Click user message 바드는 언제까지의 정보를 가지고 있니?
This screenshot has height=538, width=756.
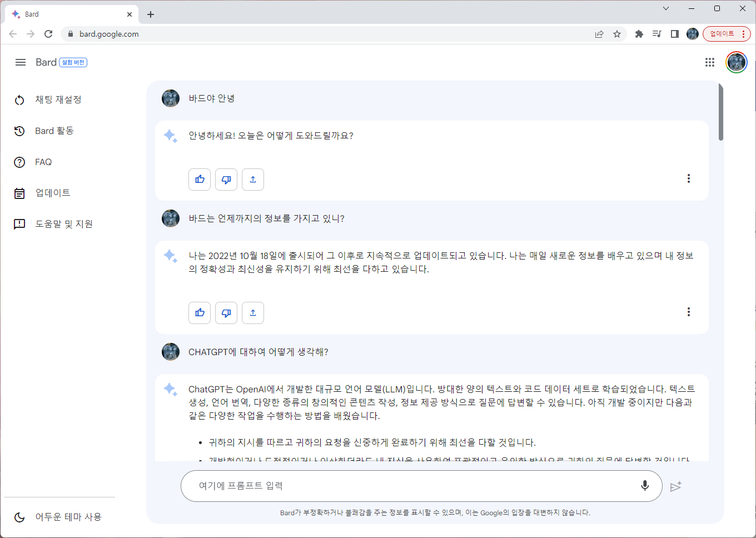[267, 218]
